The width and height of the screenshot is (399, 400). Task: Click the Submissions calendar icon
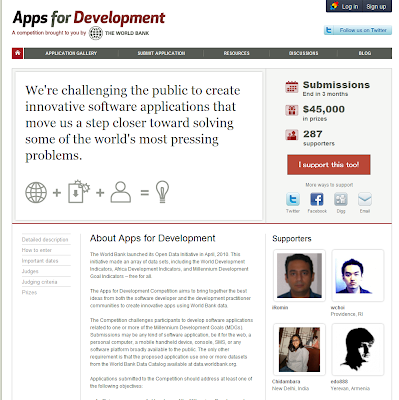292,87
